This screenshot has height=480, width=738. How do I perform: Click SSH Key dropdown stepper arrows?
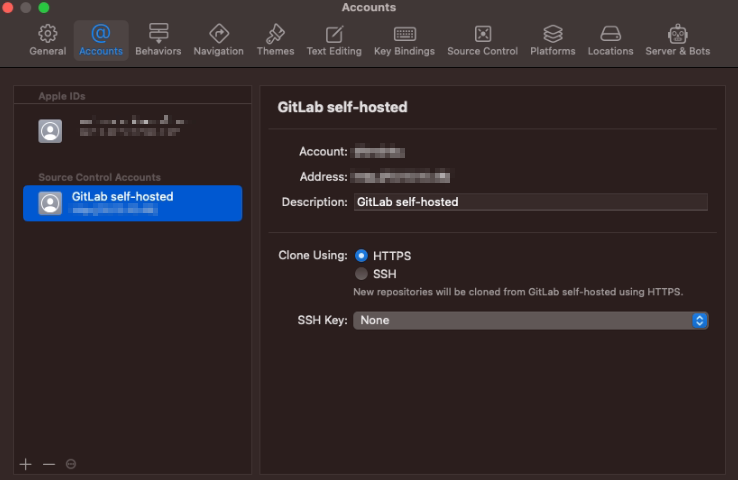[700, 320]
